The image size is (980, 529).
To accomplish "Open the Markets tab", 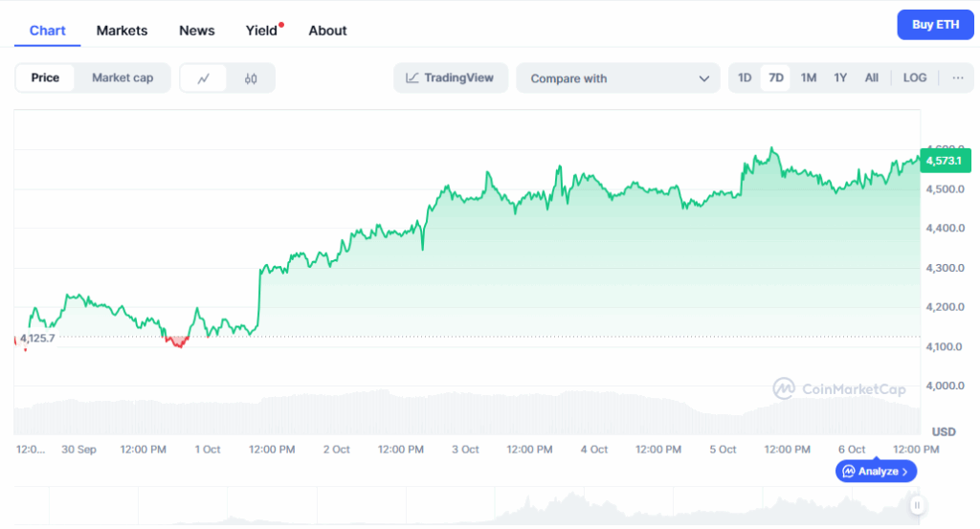I will click(x=122, y=31).
